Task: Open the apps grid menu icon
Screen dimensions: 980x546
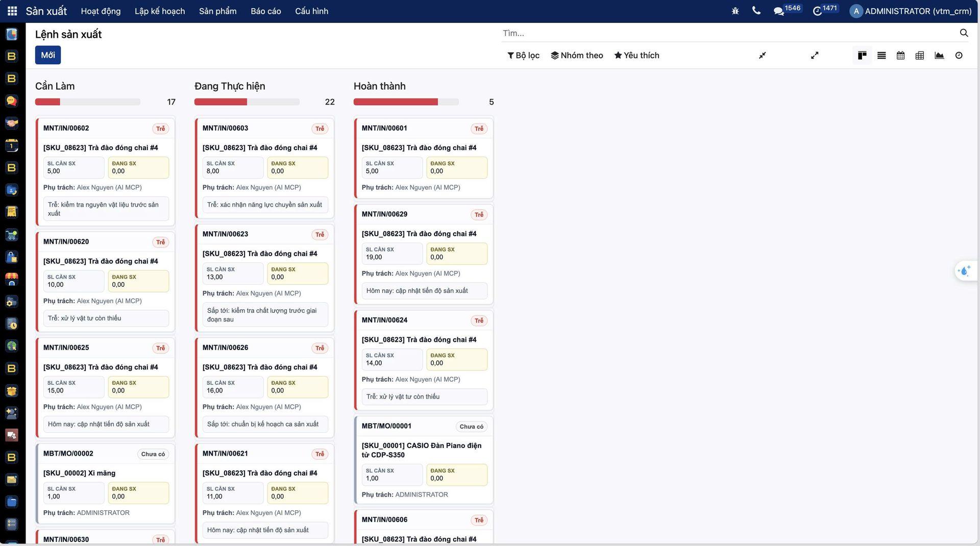Action: point(12,11)
